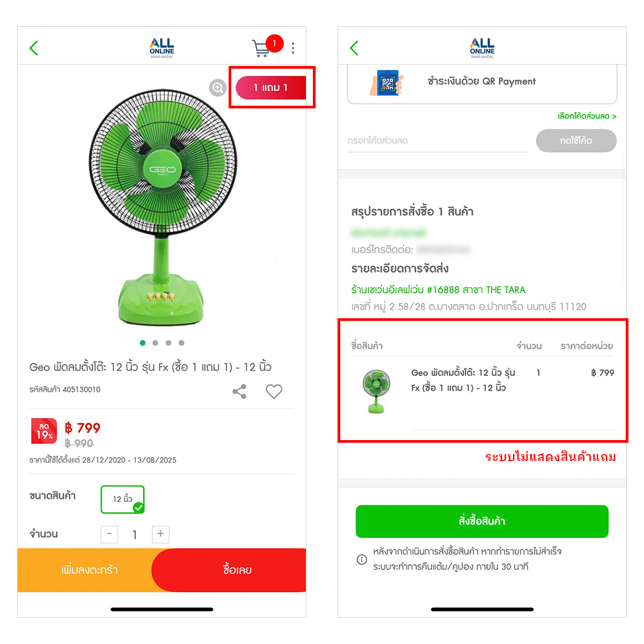The width and height of the screenshot is (644, 644).
Task: Increase quantity with the plus button
Action: (x=160, y=534)
